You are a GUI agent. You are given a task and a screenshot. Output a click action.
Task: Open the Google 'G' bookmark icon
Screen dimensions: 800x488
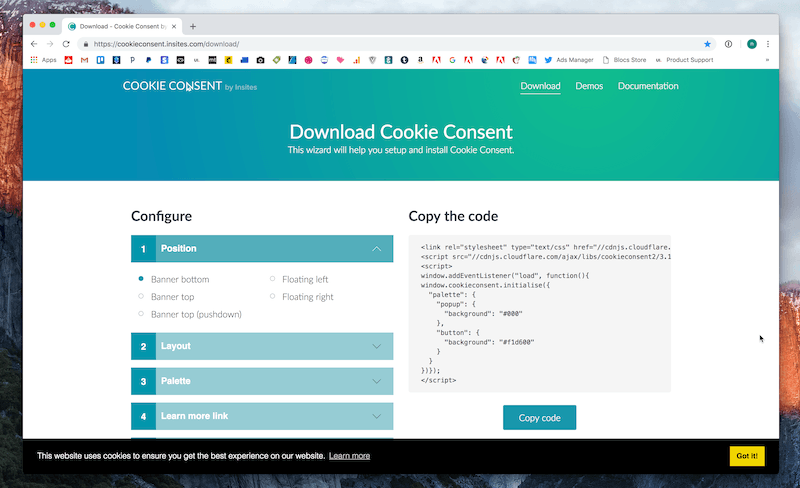[452, 60]
